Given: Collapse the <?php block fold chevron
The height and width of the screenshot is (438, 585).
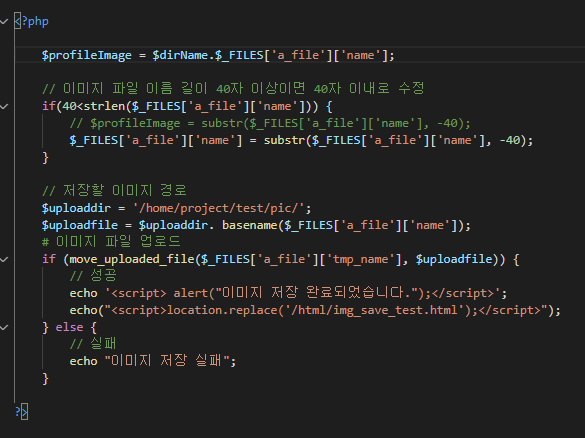Looking at the screenshot, I should coord(4,22).
